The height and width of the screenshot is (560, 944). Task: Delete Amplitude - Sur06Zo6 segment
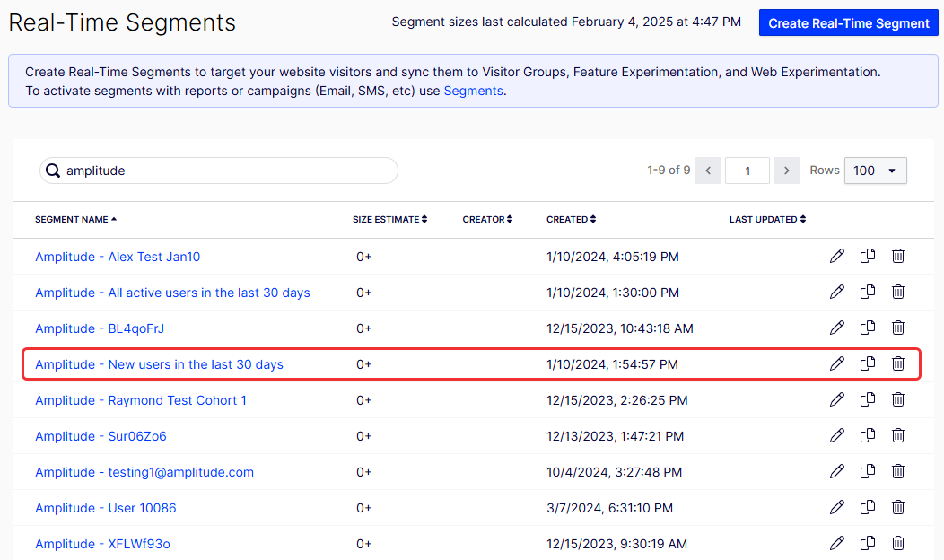coord(897,435)
